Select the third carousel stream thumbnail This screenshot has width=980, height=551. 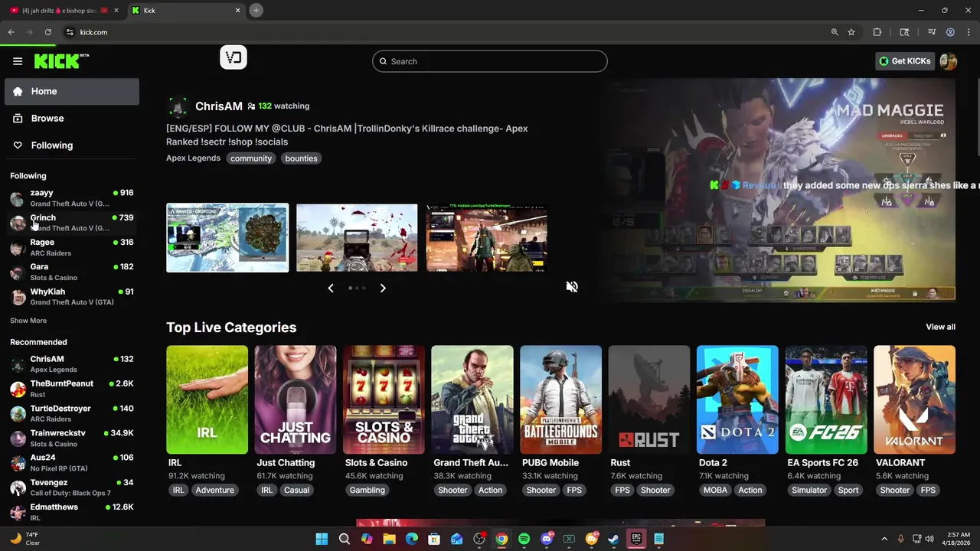486,238
